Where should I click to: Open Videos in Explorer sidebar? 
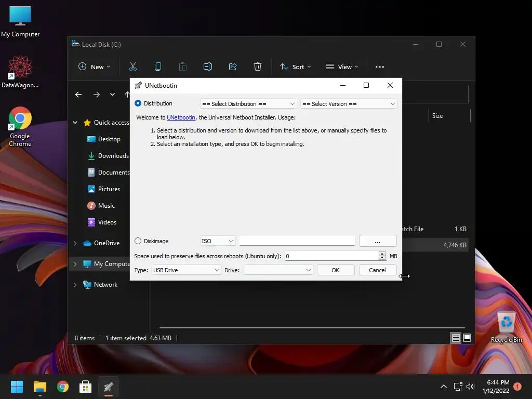point(102,222)
